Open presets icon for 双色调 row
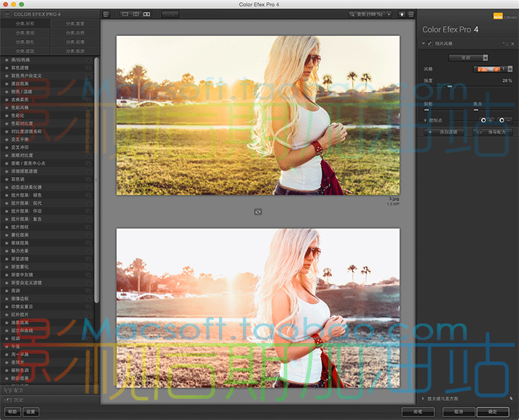Viewport: 519px width, 420px height. coord(88,179)
